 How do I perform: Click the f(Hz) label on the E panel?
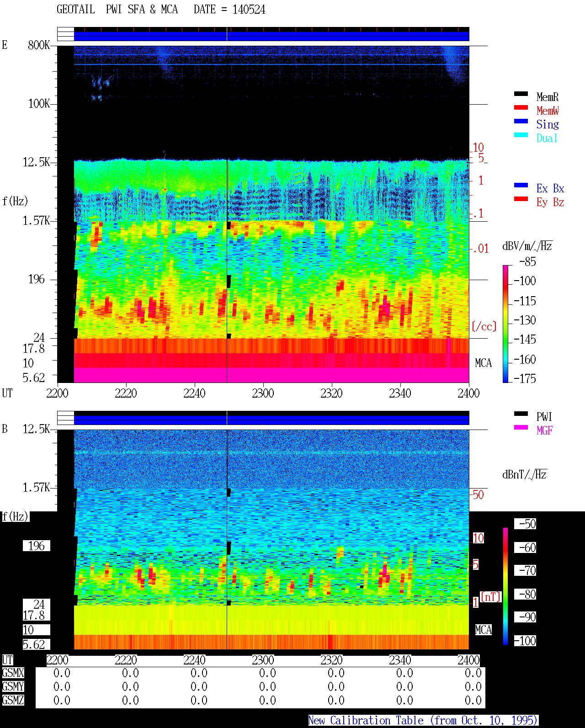tap(15, 201)
